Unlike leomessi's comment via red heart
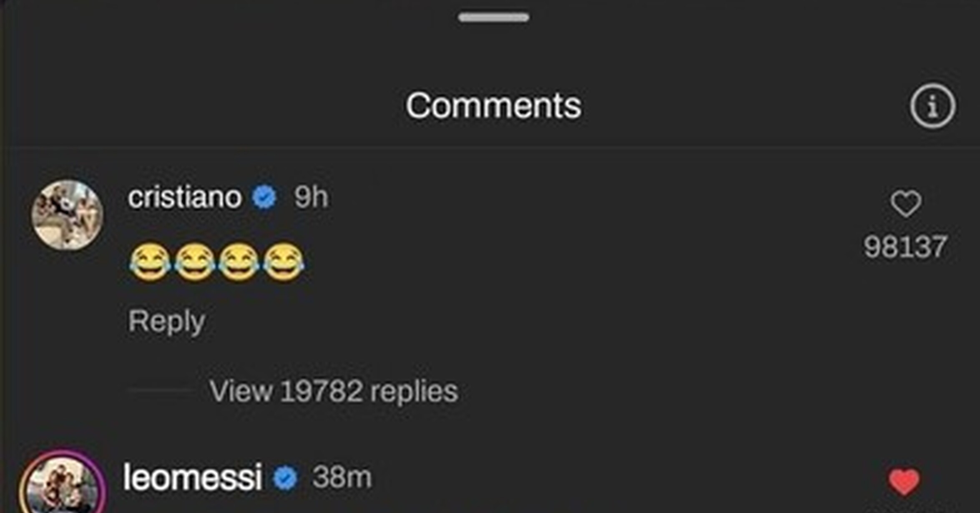This screenshot has height=513, width=980. tap(904, 482)
